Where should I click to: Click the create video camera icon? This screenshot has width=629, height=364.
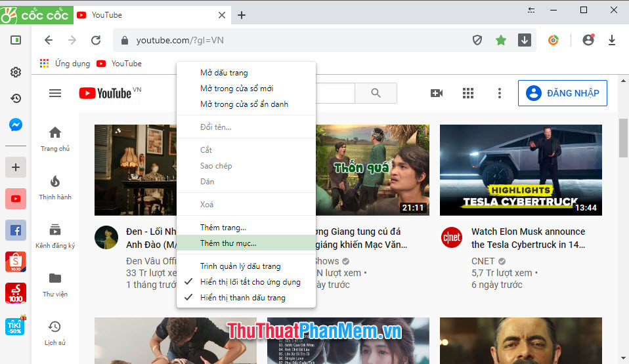(x=437, y=93)
